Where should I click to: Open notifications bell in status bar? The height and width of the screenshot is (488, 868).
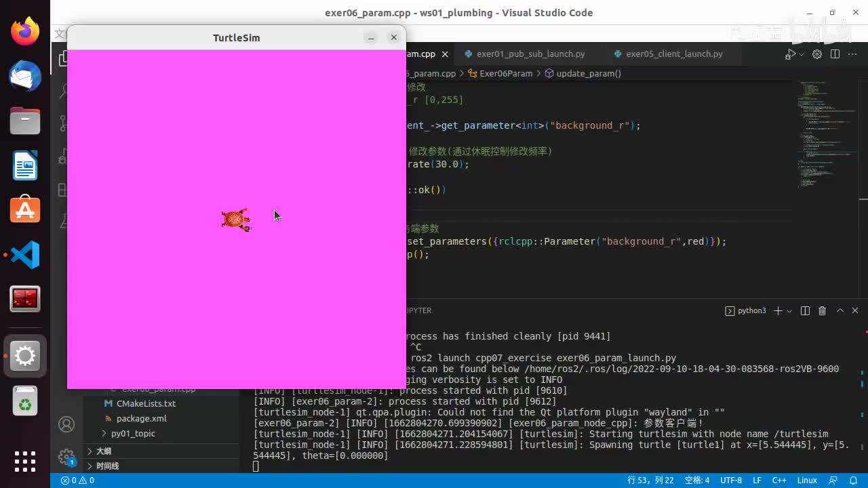coord(853,481)
